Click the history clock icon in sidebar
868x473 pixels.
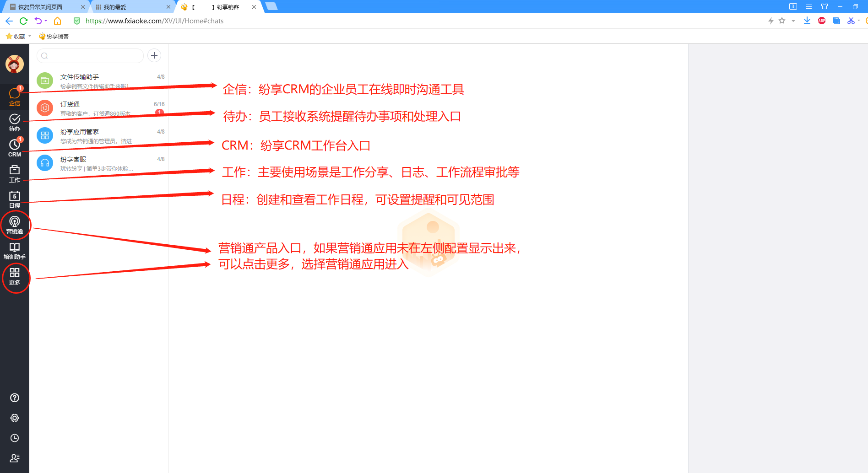pos(15,438)
